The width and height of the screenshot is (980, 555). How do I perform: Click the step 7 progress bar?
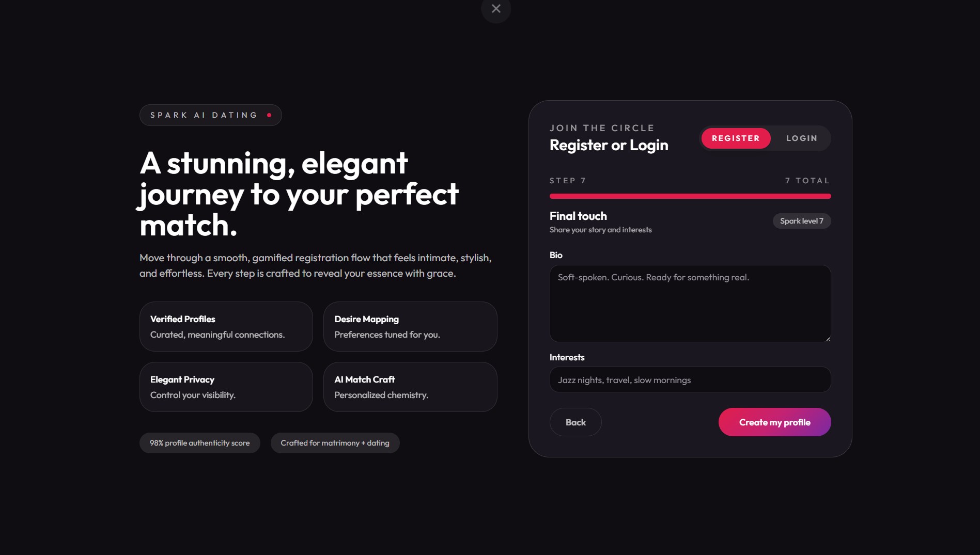690,196
